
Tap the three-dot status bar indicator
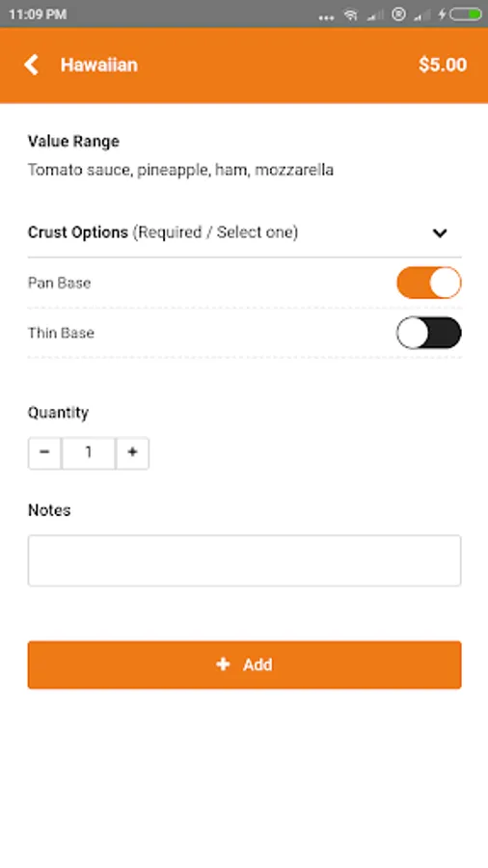326,17
